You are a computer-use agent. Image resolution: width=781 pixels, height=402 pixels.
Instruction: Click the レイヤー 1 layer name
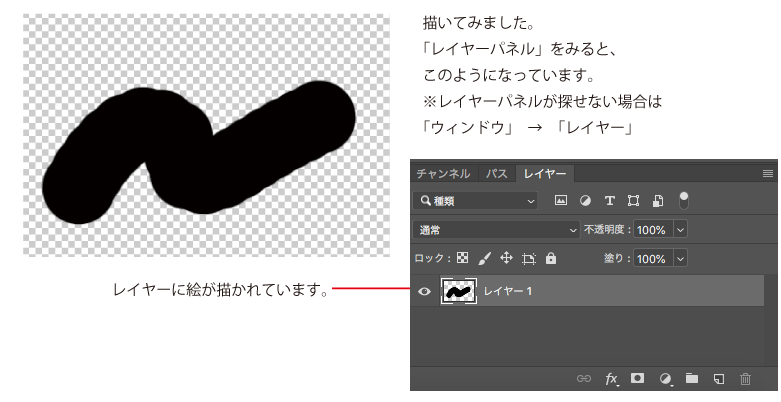tap(508, 291)
